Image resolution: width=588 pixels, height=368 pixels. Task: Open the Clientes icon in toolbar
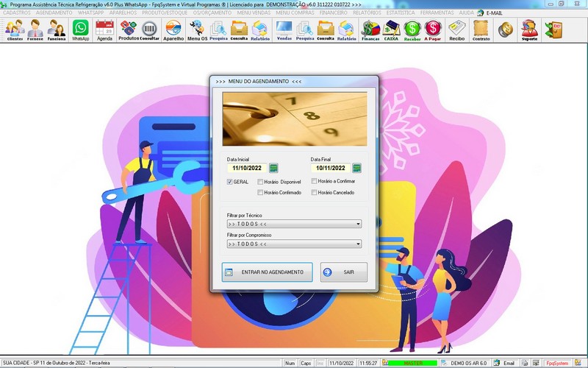pyautogui.click(x=14, y=29)
